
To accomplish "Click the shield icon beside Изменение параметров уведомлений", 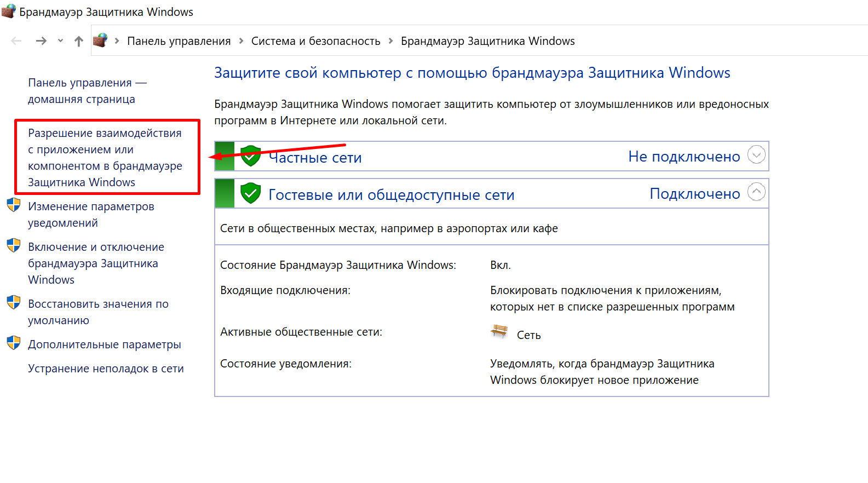I will coord(14,205).
